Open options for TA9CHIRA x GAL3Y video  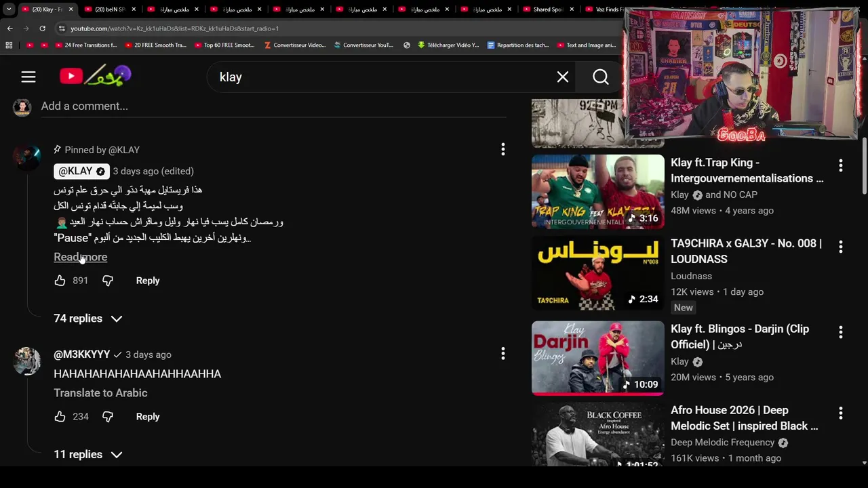point(840,247)
